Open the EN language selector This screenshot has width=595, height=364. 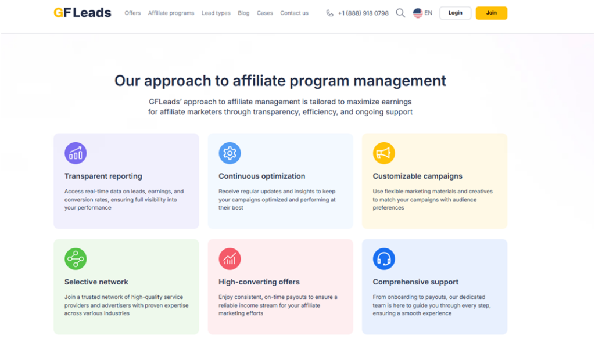click(428, 13)
